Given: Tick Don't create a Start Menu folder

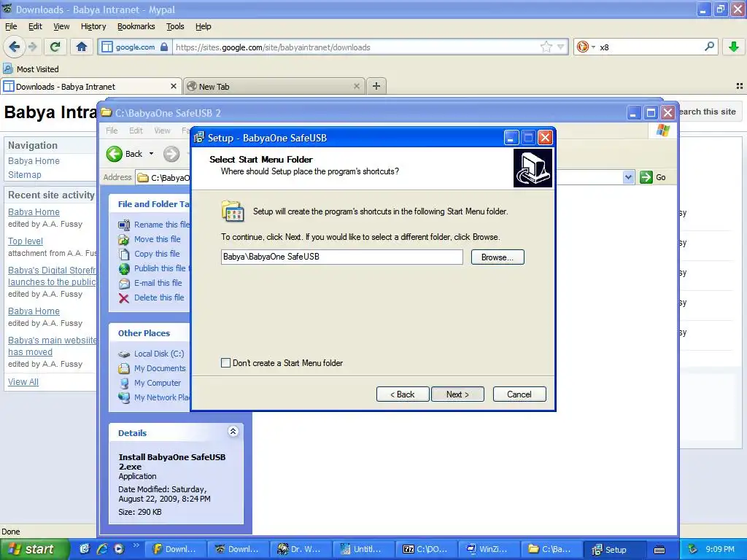Looking at the screenshot, I should pos(226,363).
